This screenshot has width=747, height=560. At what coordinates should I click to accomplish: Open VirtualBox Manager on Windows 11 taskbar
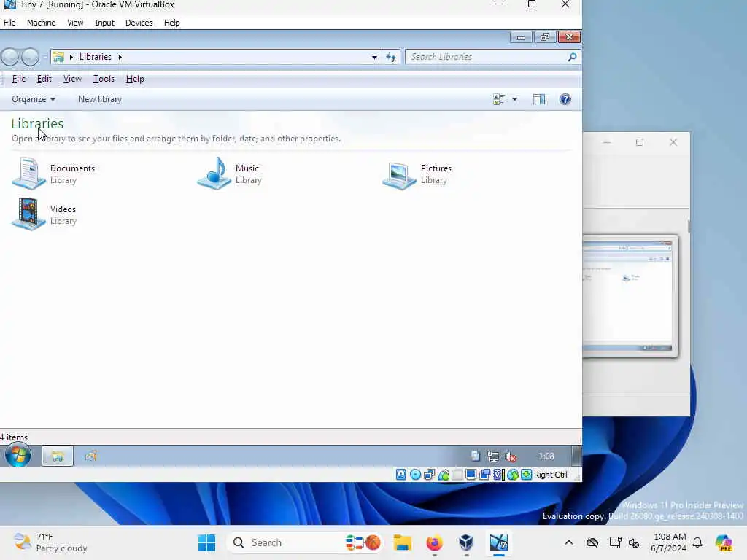pyautogui.click(x=466, y=542)
